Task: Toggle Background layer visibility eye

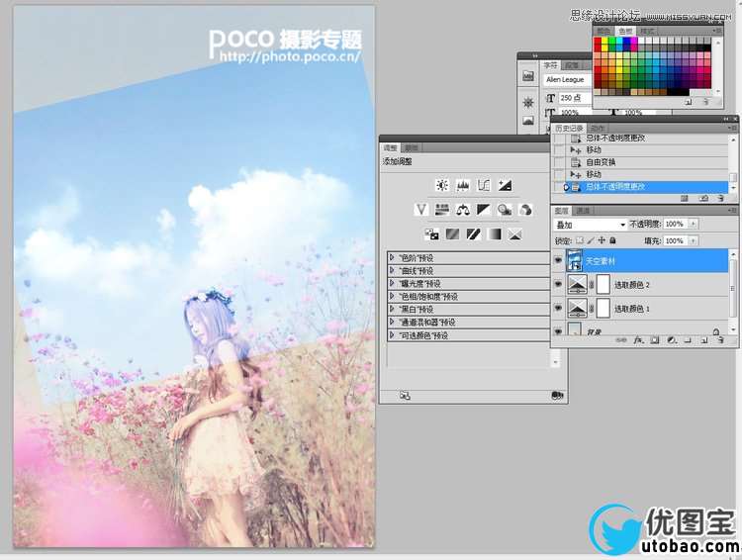Action: click(558, 330)
